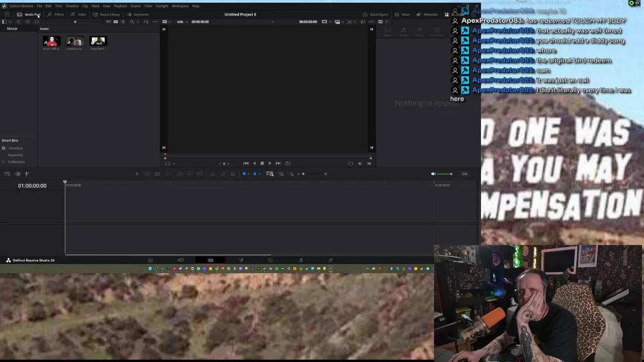Open the Timeline menu
Screen dimensions: 644x362
(x=72, y=6)
